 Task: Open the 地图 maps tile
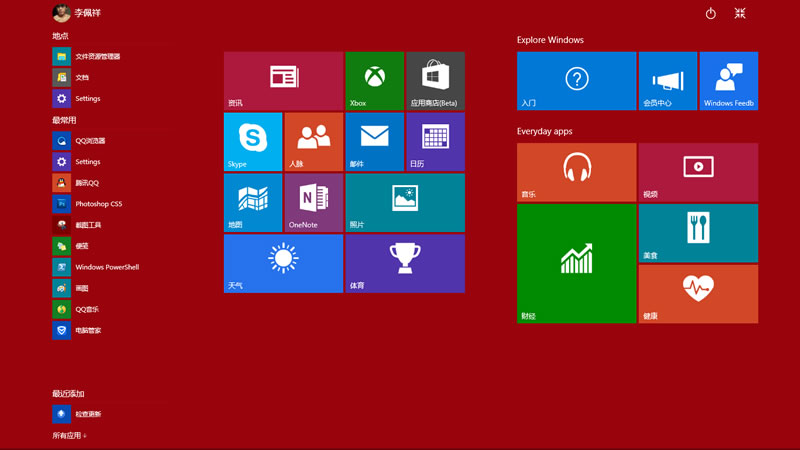(x=253, y=203)
